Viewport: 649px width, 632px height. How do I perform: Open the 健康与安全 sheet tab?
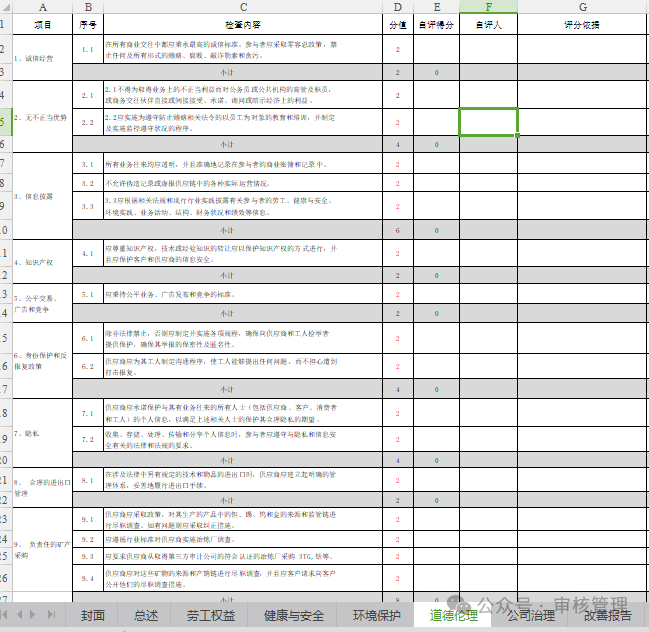[x=293, y=615]
